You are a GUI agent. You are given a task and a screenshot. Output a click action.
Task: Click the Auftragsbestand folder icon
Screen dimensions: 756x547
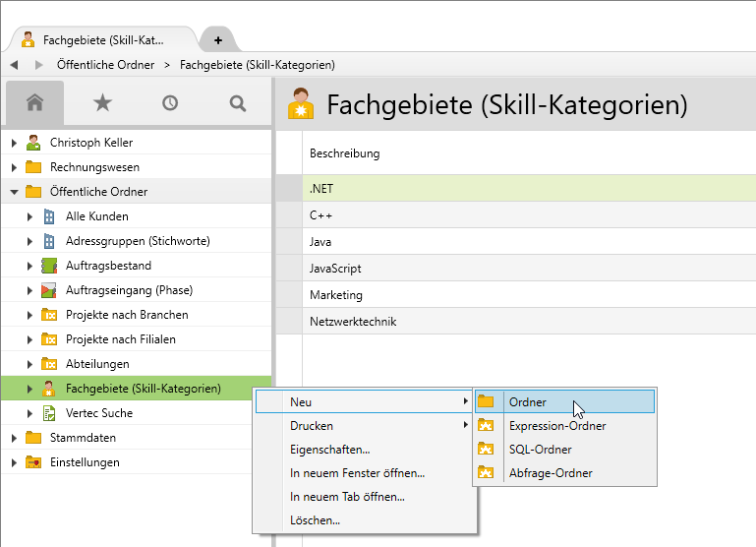(49, 266)
